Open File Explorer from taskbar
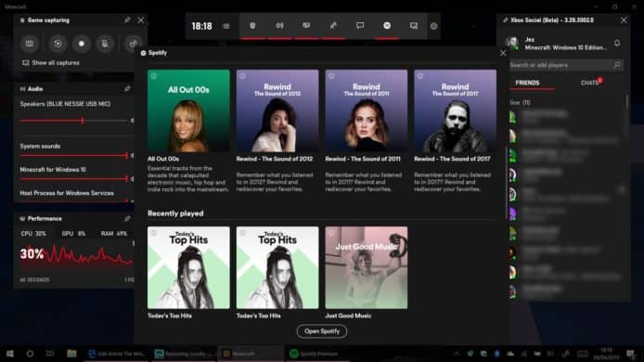 pyautogui.click(x=71, y=354)
